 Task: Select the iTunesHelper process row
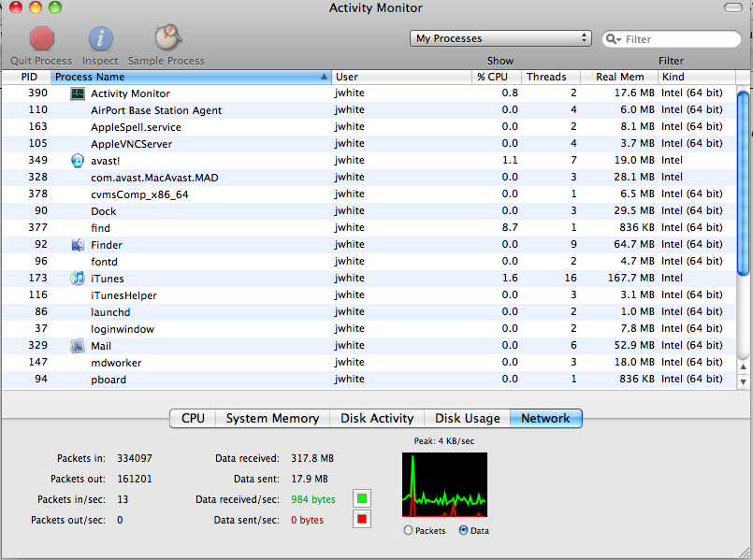coord(369,294)
